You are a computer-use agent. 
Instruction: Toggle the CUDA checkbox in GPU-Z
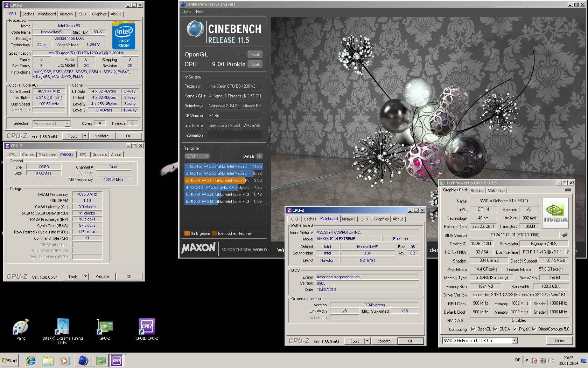(495, 329)
